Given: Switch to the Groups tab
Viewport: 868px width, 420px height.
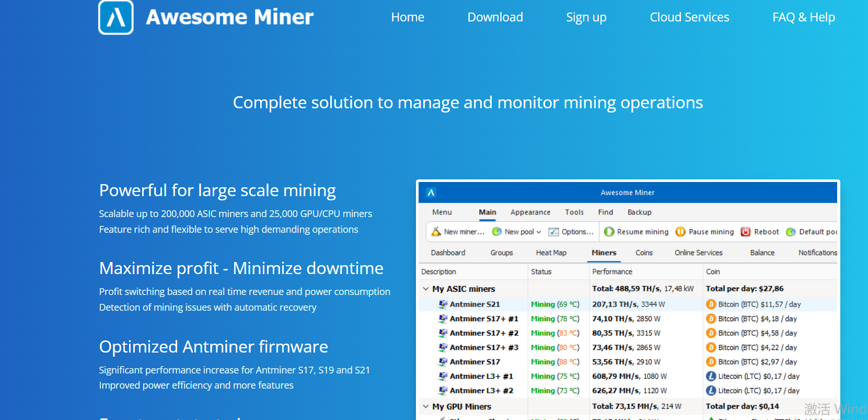Looking at the screenshot, I should (502, 253).
